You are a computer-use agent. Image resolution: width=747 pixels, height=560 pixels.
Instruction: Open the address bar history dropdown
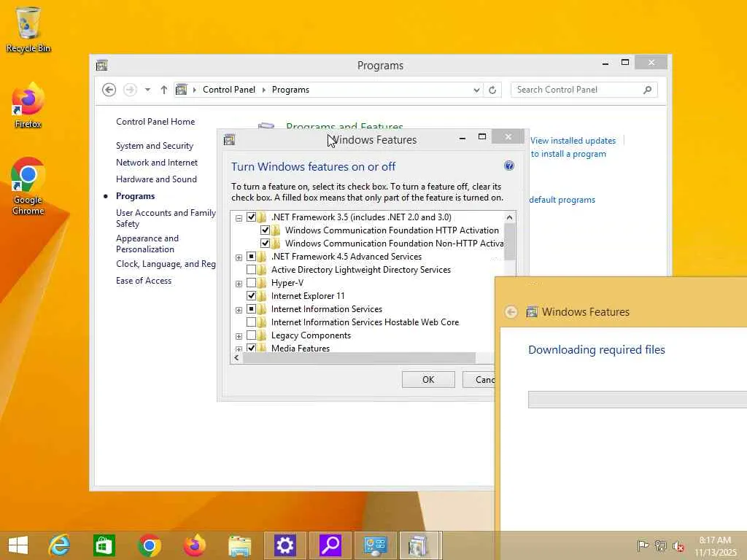pyautogui.click(x=476, y=90)
